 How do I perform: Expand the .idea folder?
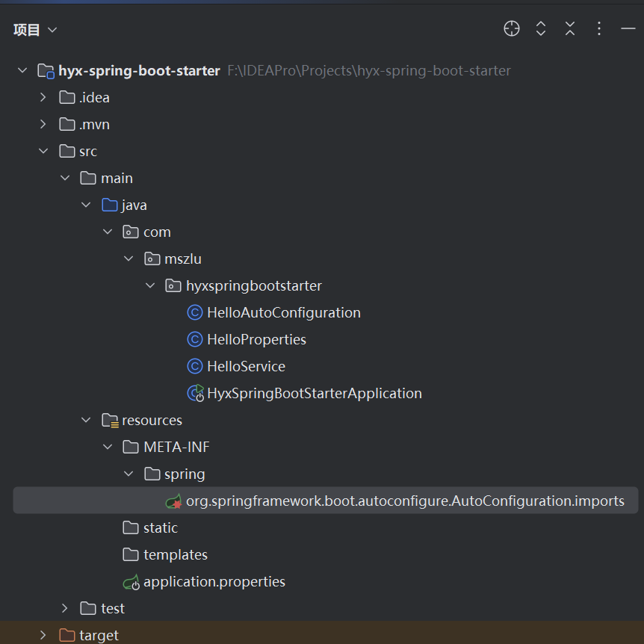coord(43,97)
